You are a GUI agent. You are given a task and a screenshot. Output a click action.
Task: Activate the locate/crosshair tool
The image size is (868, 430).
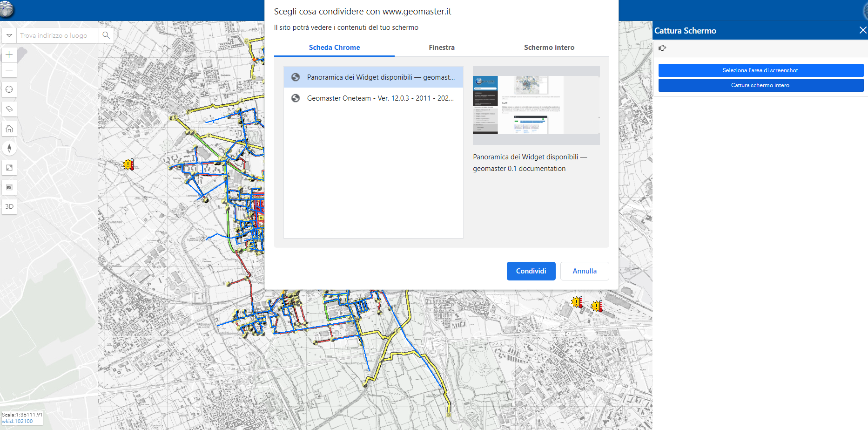tap(9, 89)
